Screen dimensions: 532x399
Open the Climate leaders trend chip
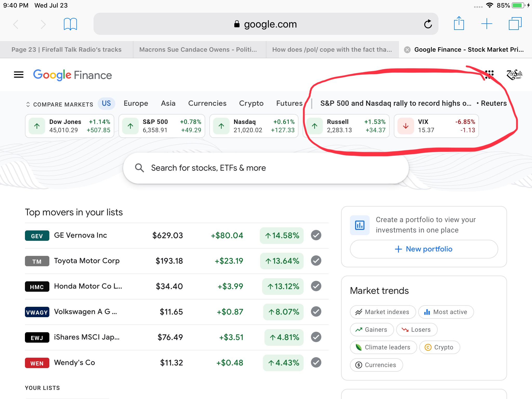[x=383, y=347]
